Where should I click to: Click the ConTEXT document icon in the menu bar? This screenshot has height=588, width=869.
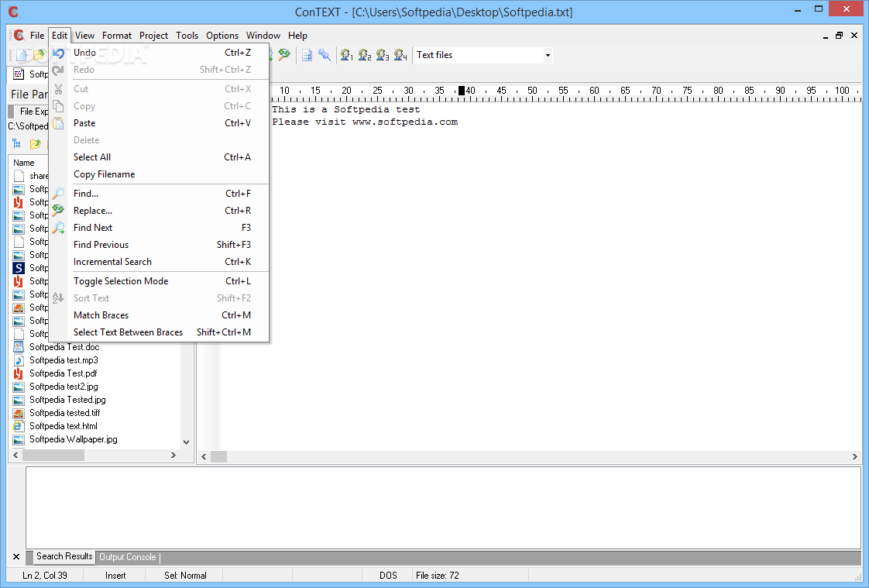(x=19, y=36)
